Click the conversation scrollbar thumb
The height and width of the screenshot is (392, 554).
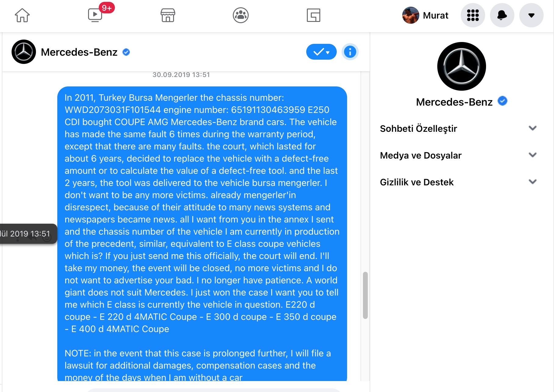(x=365, y=295)
